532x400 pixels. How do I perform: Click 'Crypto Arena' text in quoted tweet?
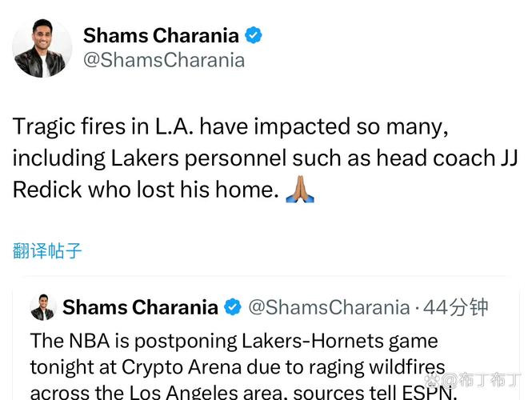coord(181,367)
